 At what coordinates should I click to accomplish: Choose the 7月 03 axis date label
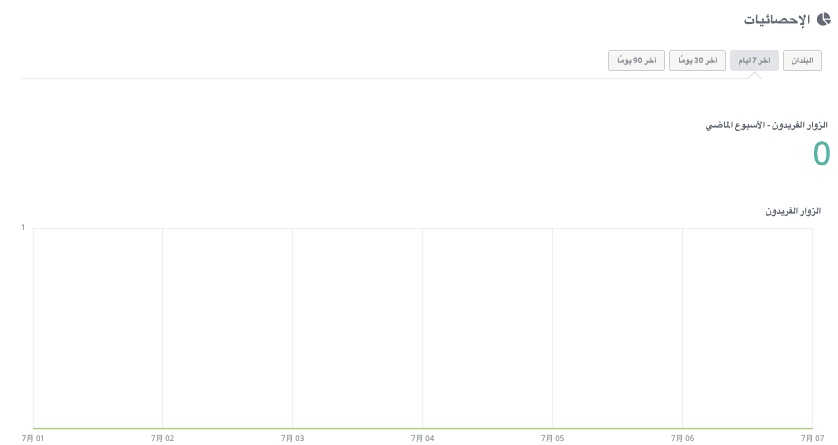click(292, 439)
